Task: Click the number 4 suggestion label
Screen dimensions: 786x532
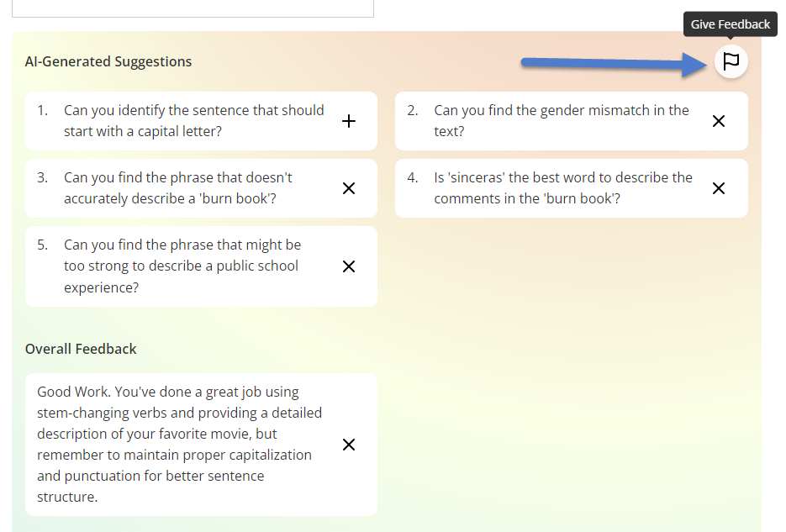Action: tap(413, 178)
